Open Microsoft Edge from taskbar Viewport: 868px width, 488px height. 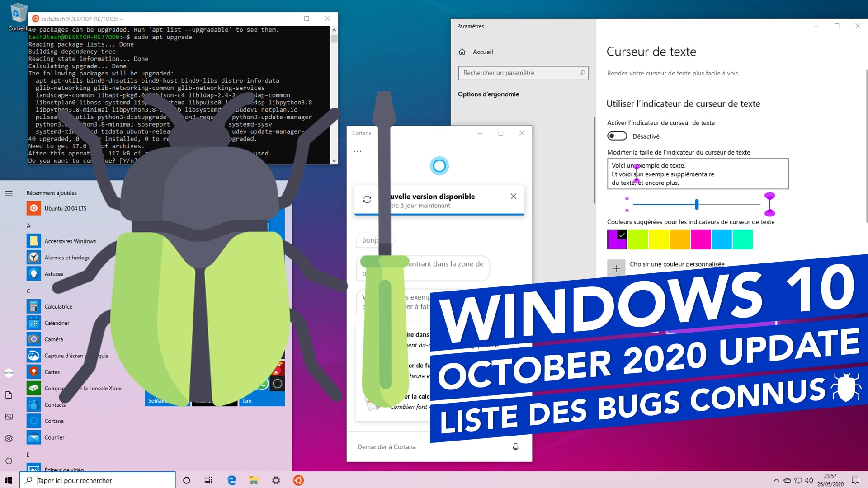pyautogui.click(x=231, y=480)
